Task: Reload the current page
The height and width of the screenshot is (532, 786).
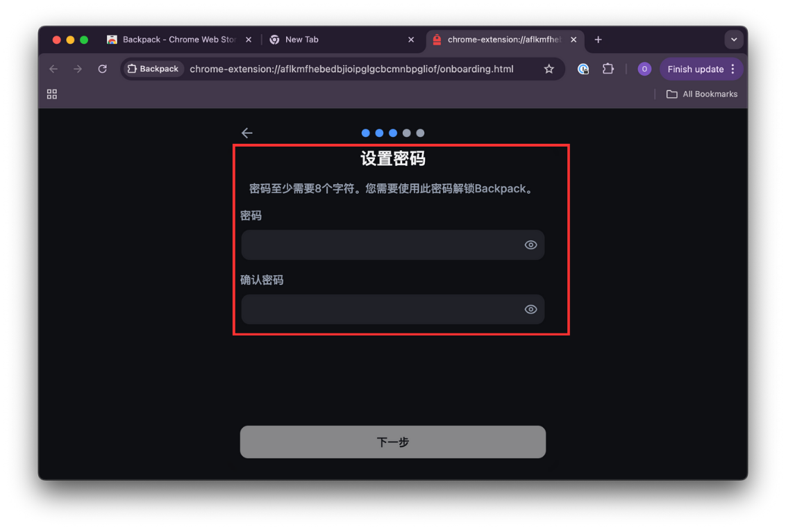Action: [x=102, y=69]
